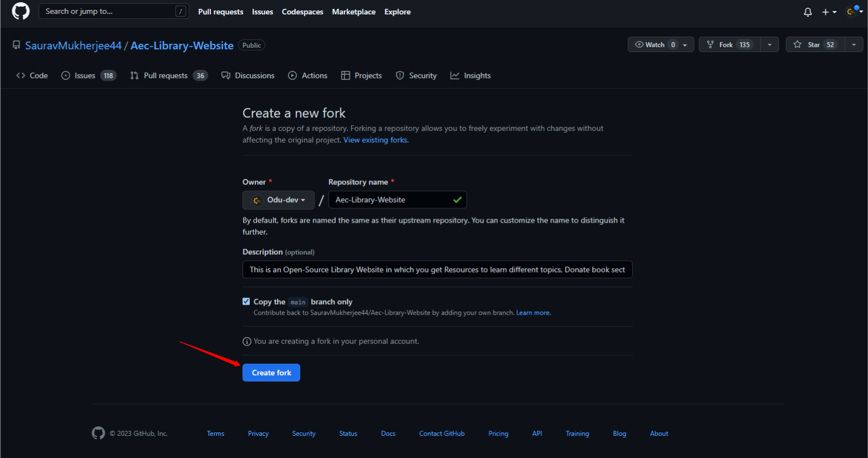Open Marketplace in the top navigation
This screenshot has width=868, height=458.
(354, 12)
